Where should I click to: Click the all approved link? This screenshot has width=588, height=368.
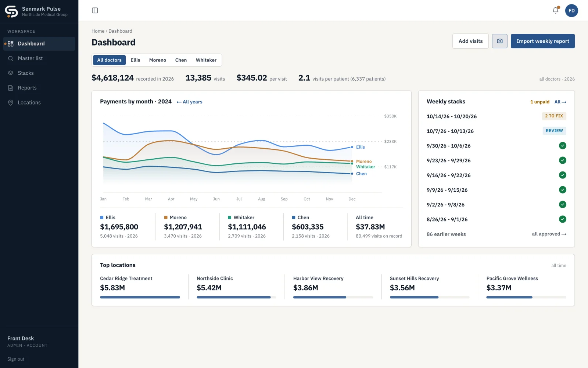[549, 234]
